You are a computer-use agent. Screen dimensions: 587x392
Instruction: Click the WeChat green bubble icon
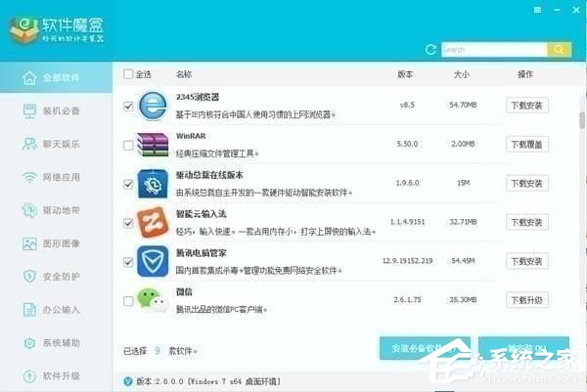coord(153,300)
